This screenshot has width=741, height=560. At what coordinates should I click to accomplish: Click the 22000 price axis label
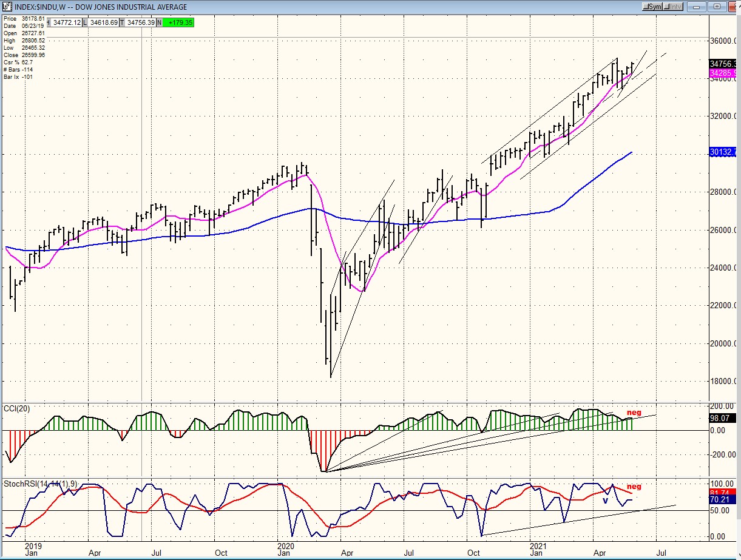pos(723,306)
